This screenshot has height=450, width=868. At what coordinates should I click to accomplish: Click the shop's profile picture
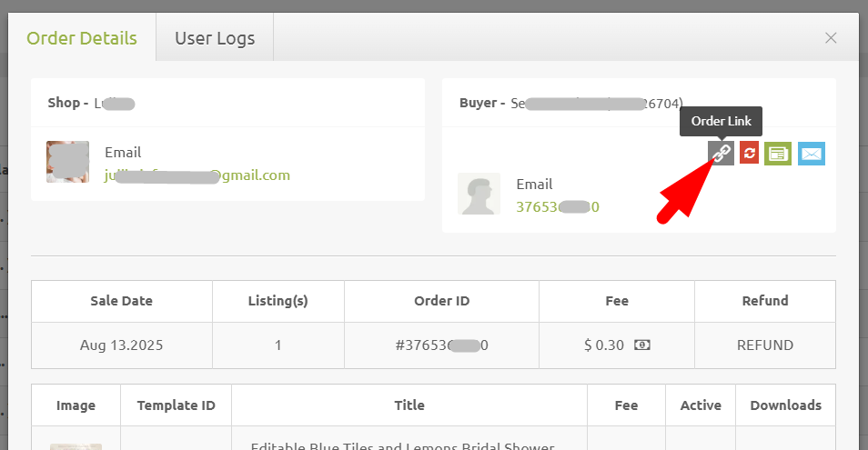tap(68, 162)
